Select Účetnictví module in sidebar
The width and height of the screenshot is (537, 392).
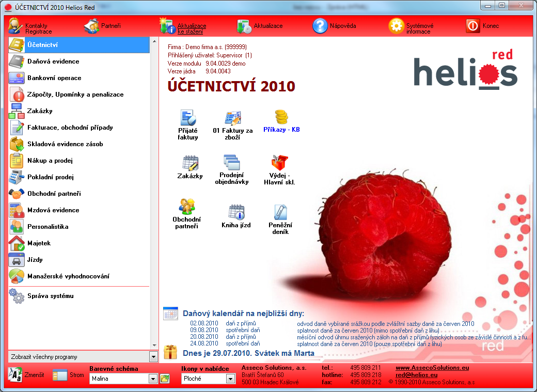tap(79, 45)
